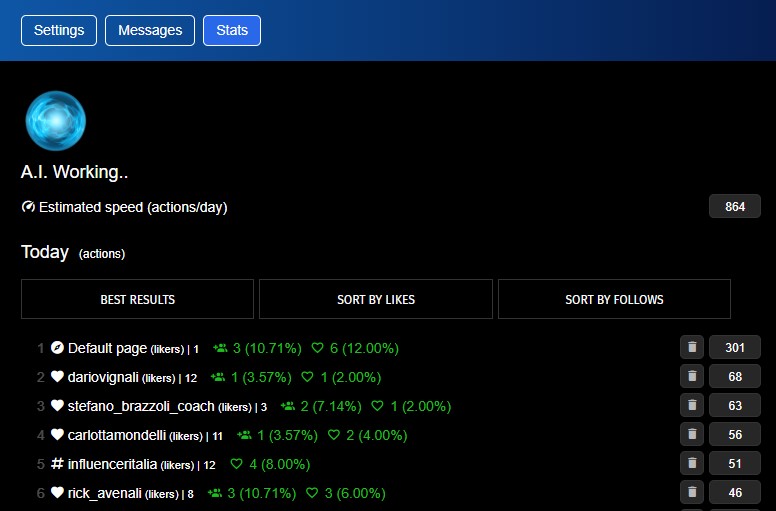
Task: Click the 68 count for dariovignali
Action: pyautogui.click(x=735, y=376)
